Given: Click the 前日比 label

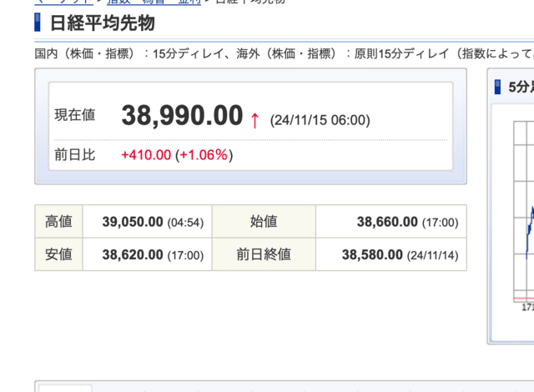Looking at the screenshot, I should tap(75, 155).
